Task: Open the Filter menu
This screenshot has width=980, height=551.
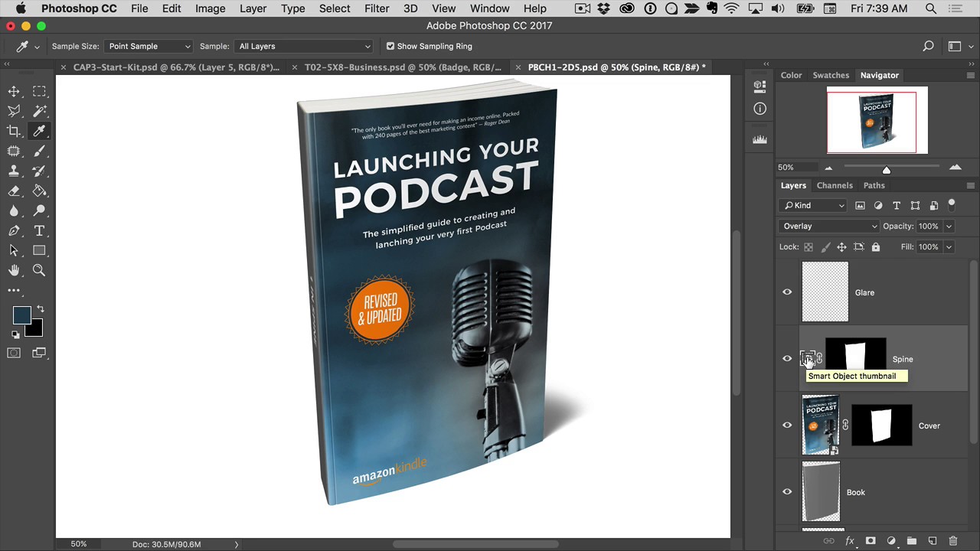Action: [x=376, y=8]
